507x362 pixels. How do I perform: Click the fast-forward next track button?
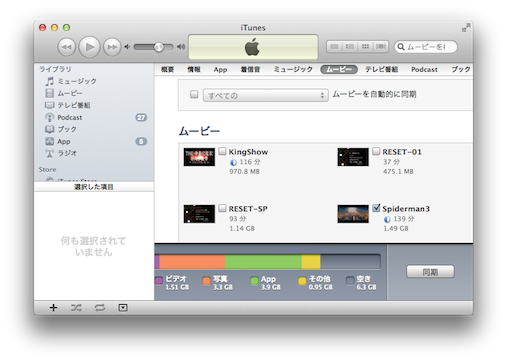pyautogui.click(x=112, y=47)
